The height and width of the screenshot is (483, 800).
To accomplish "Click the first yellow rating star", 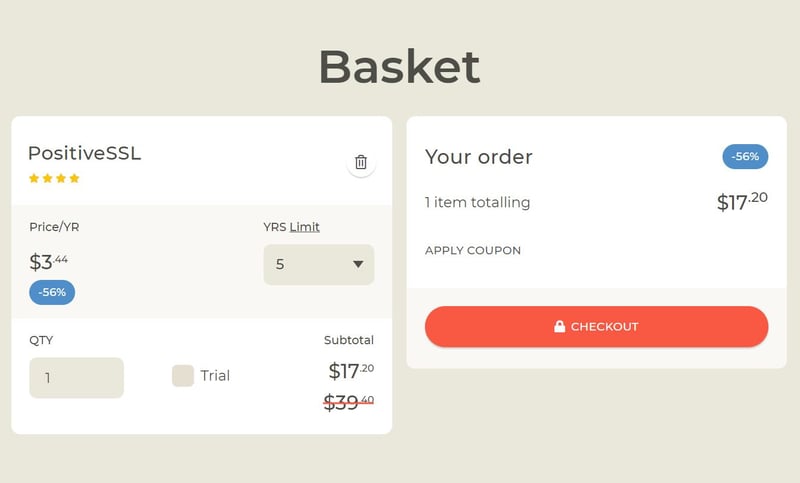I will point(34,178).
